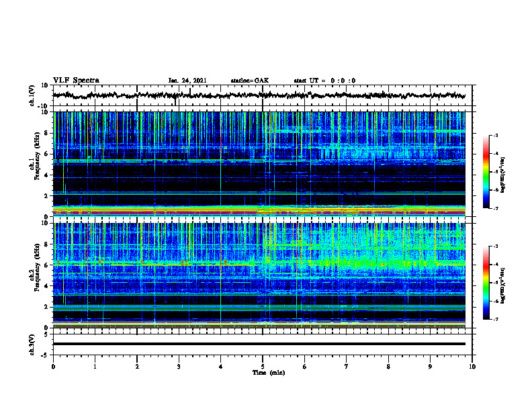Click the "station=GAK" header label
This screenshot has width=532, height=411.
(250, 81)
